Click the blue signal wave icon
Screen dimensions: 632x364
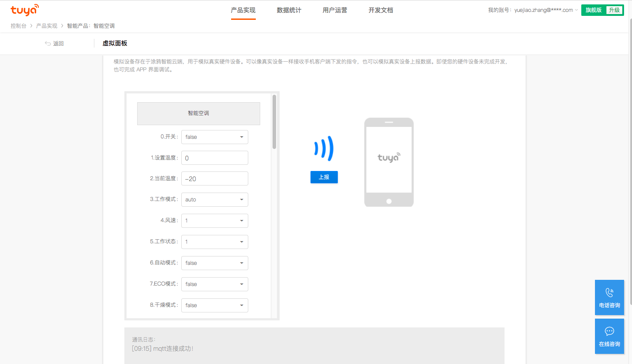tap(324, 149)
